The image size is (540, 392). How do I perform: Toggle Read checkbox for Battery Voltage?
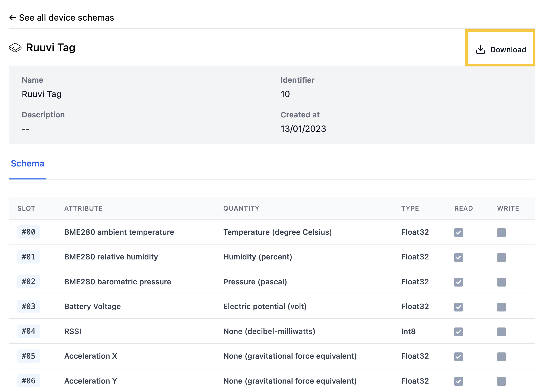click(459, 307)
